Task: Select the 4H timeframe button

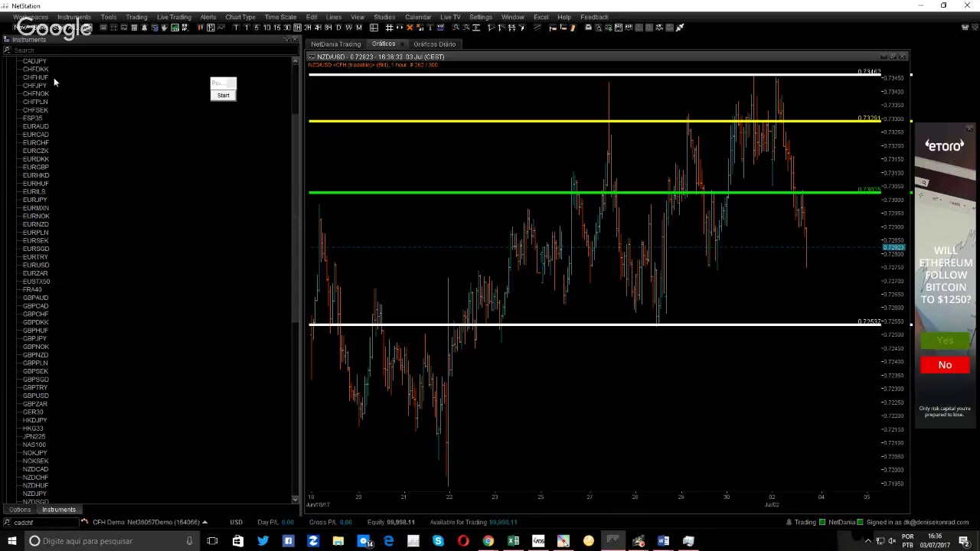Action: click(318, 28)
